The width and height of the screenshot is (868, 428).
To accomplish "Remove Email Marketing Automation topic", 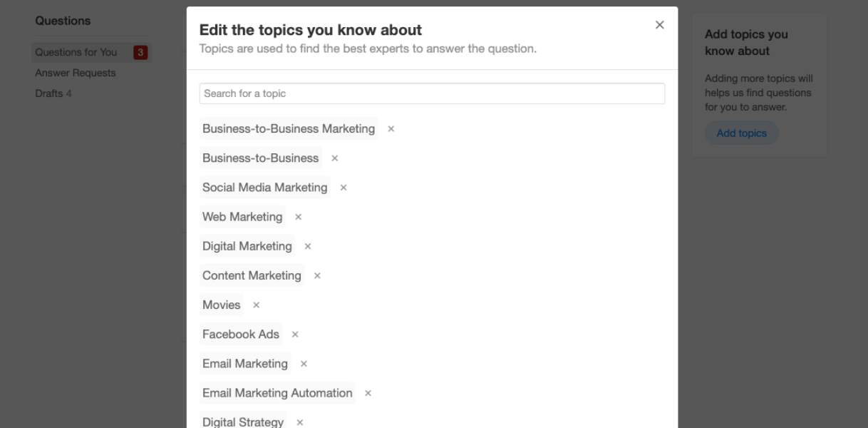I will (368, 393).
